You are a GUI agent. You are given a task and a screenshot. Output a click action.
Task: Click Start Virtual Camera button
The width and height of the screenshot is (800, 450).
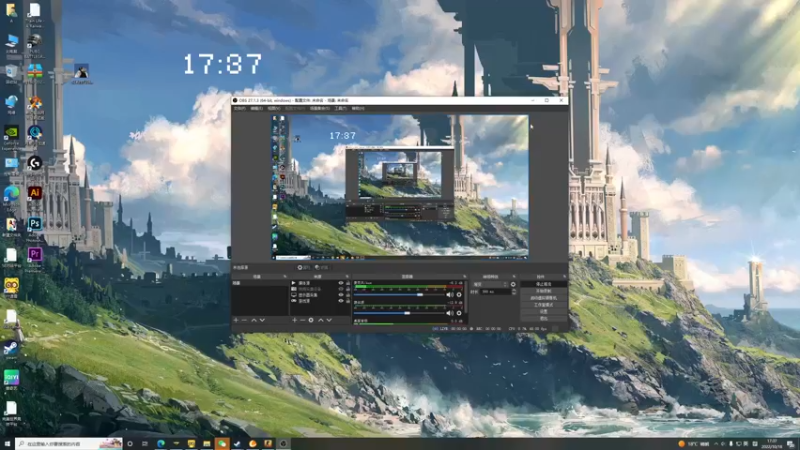tap(544, 298)
